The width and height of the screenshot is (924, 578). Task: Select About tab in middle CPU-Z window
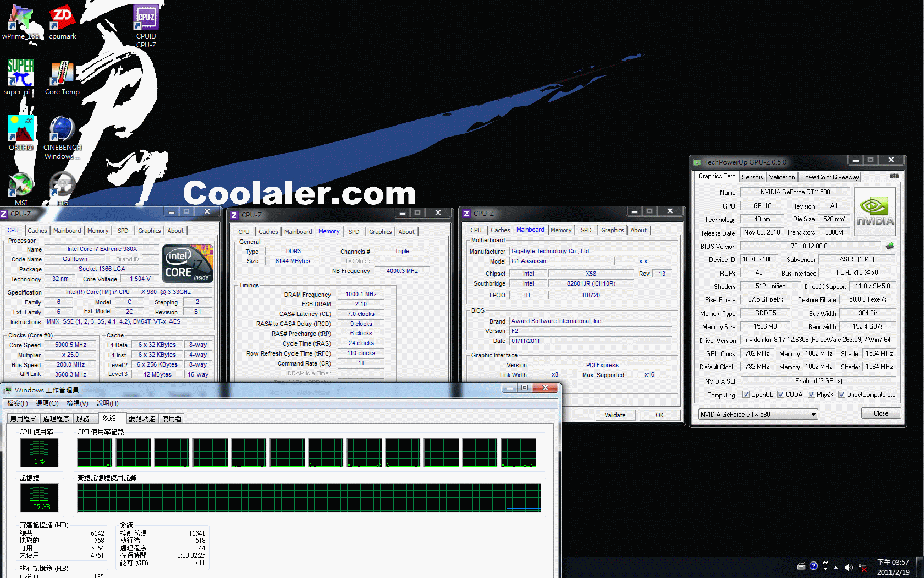tap(406, 232)
